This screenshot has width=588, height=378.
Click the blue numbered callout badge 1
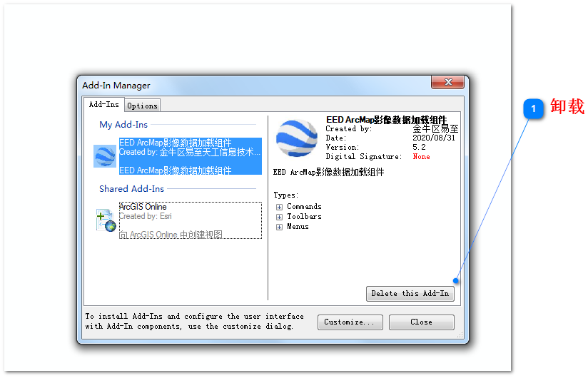pyautogui.click(x=533, y=108)
